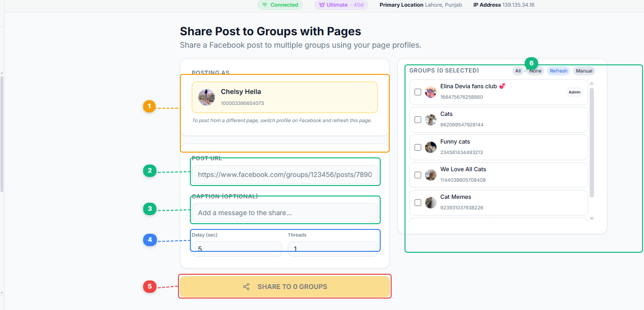This screenshot has height=310, width=644.
Task: Click the Funny cats group name
Action: 455,142
